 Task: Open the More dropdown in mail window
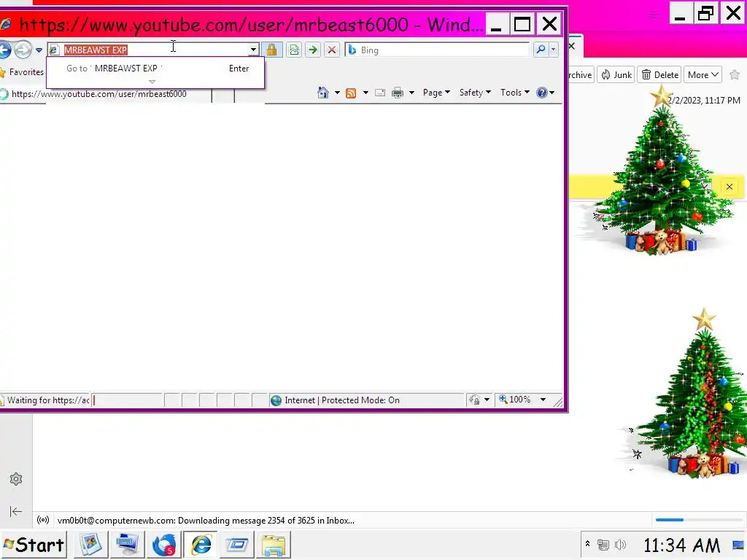pos(703,75)
